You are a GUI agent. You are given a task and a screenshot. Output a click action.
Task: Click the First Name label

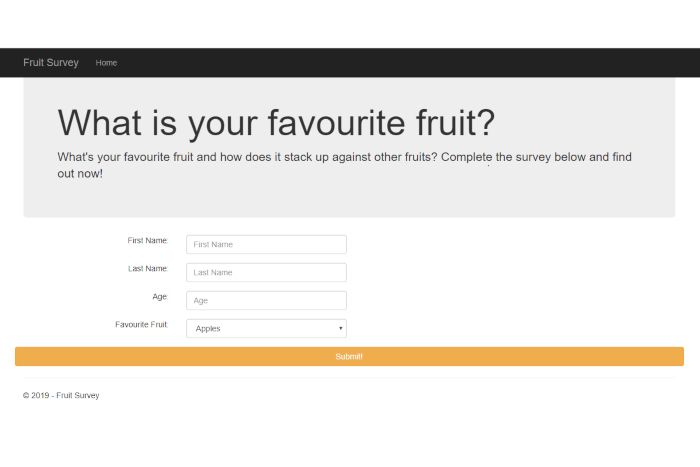pos(148,240)
